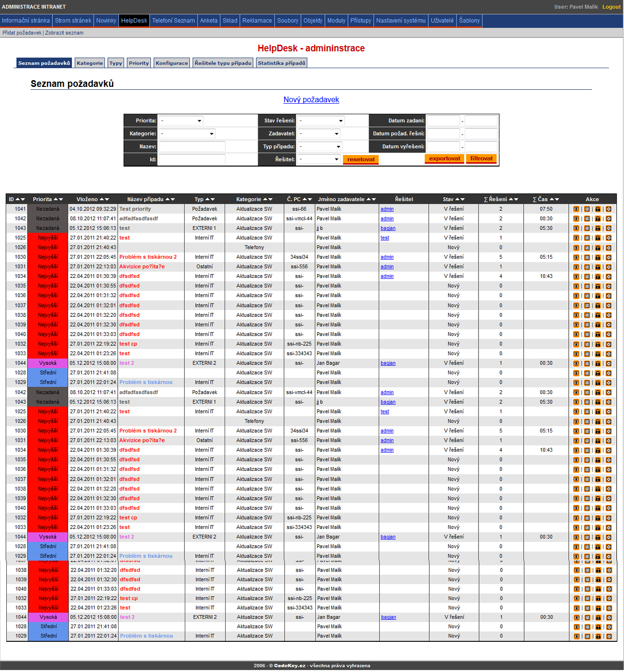Go to Telefoní Seznam in top menu
The image size is (624, 672).
pyautogui.click(x=173, y=21)
